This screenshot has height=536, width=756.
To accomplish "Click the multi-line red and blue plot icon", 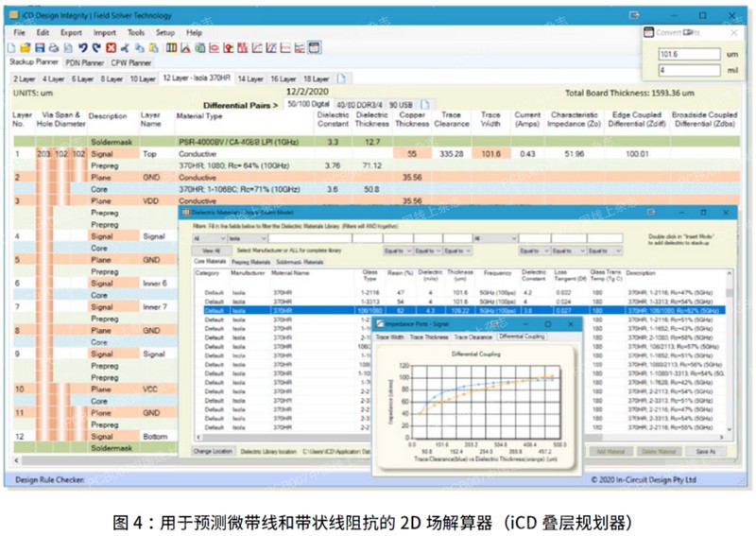I will click(x=300, y=48).
